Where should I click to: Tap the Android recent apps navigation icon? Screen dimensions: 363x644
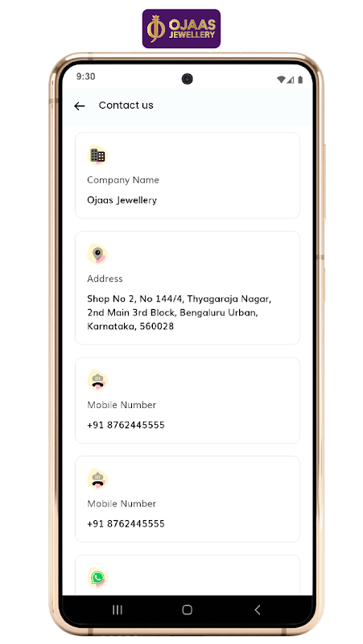click(118, 609)
